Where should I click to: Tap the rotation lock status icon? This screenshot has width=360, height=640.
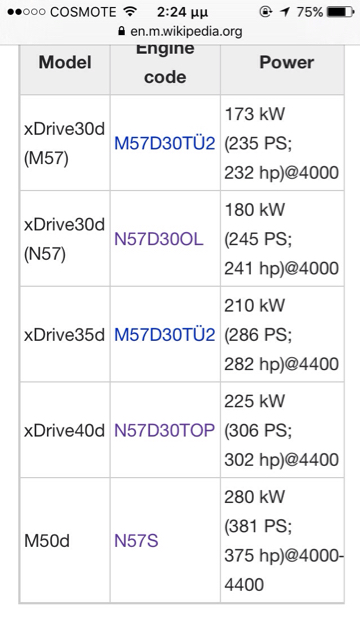tap(265, 12)
